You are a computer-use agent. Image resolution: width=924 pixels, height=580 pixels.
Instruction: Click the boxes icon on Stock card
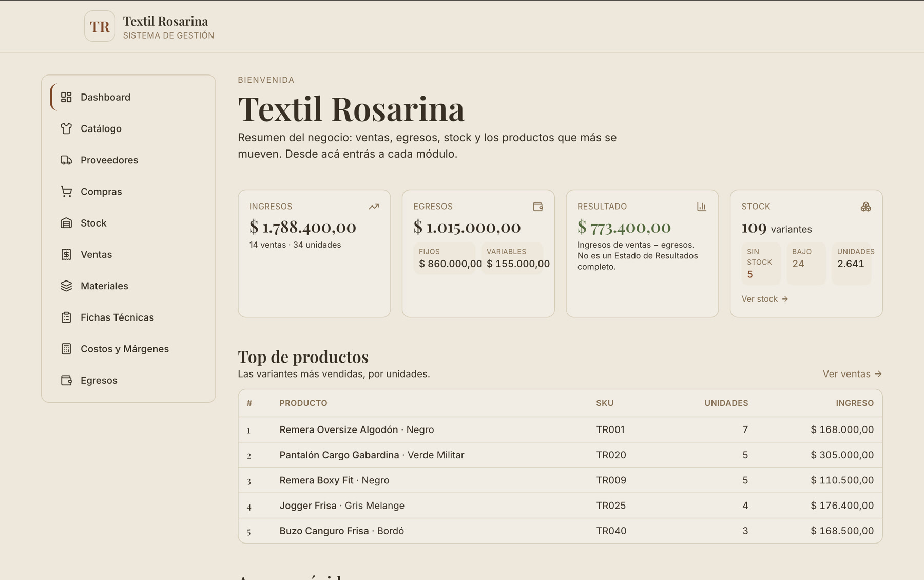(x=866, y=207)
